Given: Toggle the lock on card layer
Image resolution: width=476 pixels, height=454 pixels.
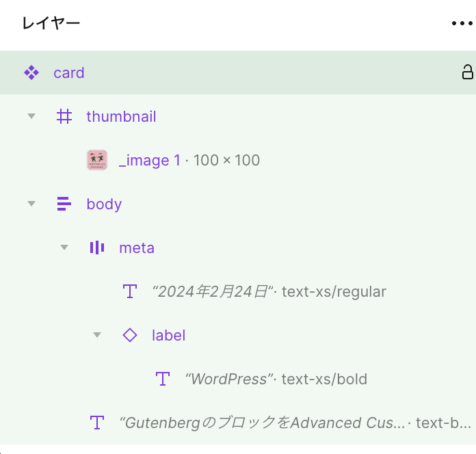Looking at the screenshot, I should 468,72.
